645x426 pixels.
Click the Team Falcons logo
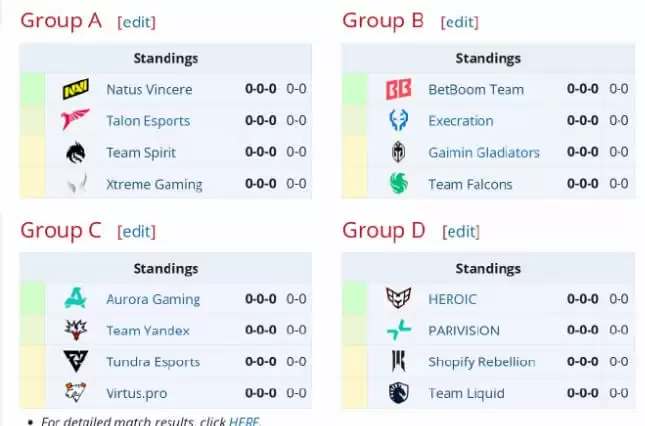(397, 184)
